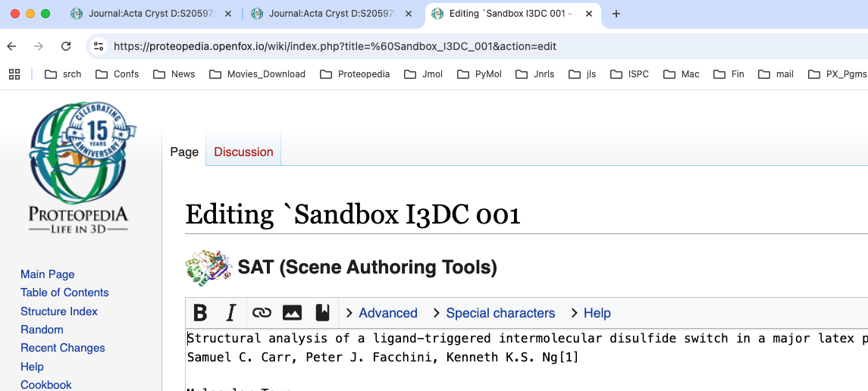
Task: Insert a link using chain icon
Action: tap(262, 313)
